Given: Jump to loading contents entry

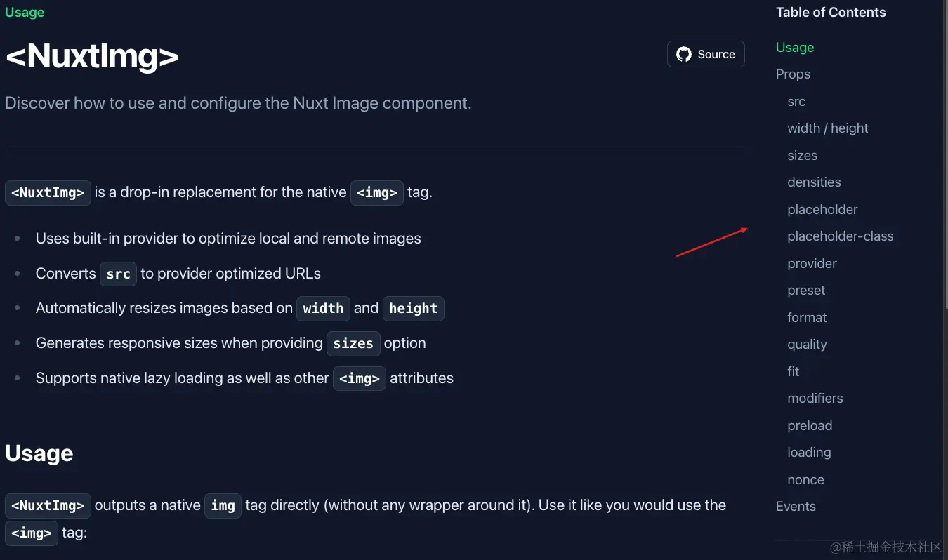Looking at the screenshot, I should click(x=809, y=453).
